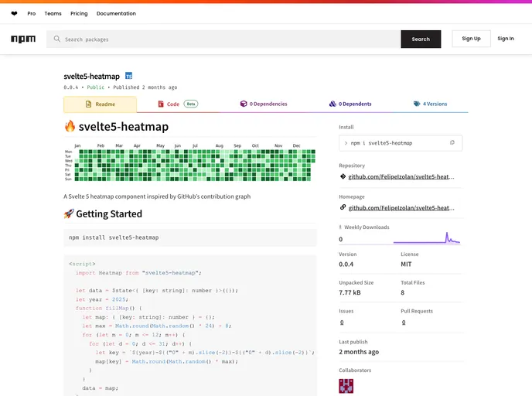
Task: Click the TypeScript badge next to package name
Action: point(128,76)
